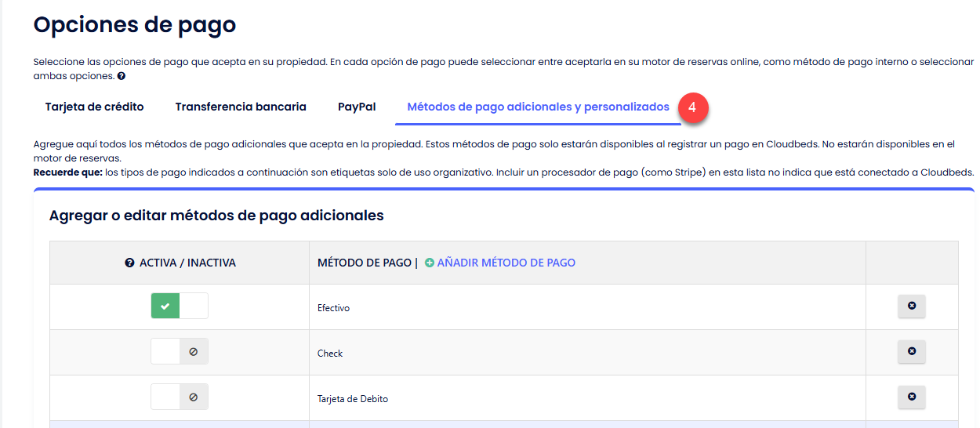Click help icon beside Activa / Inactiva

(x=130, y=263)
